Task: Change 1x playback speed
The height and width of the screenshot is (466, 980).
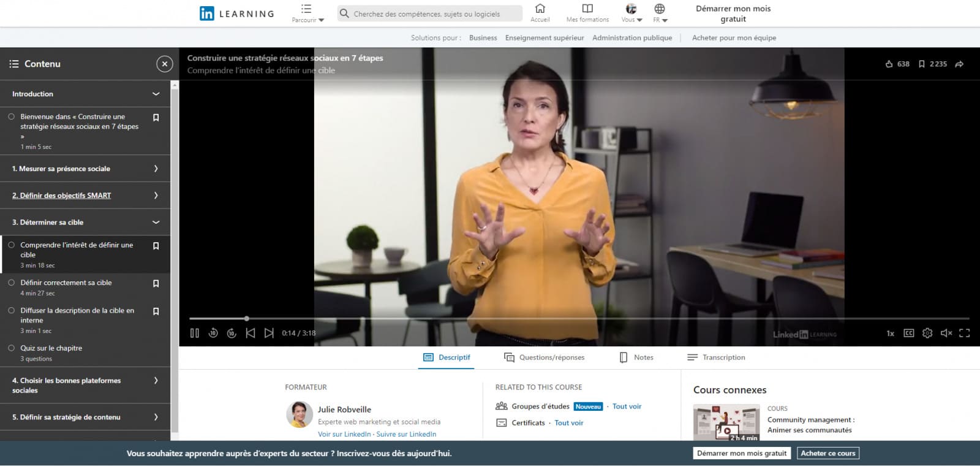Action: 890,334
